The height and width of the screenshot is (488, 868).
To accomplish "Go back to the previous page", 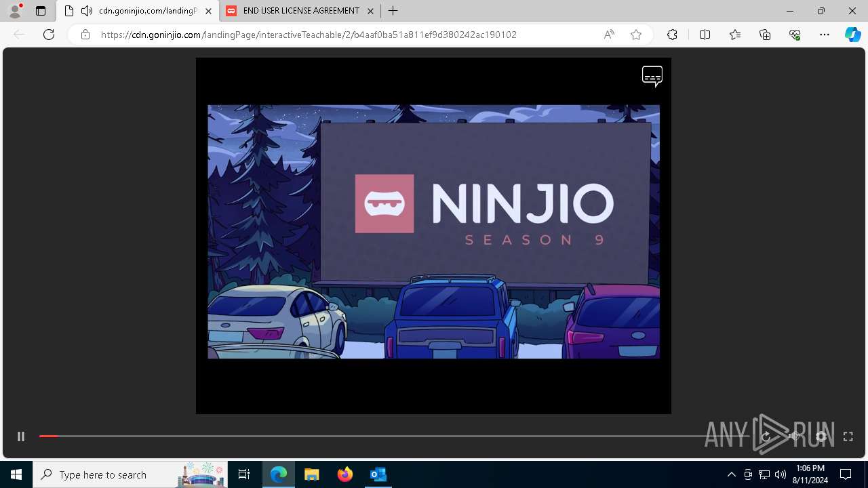I will [19, 35].
